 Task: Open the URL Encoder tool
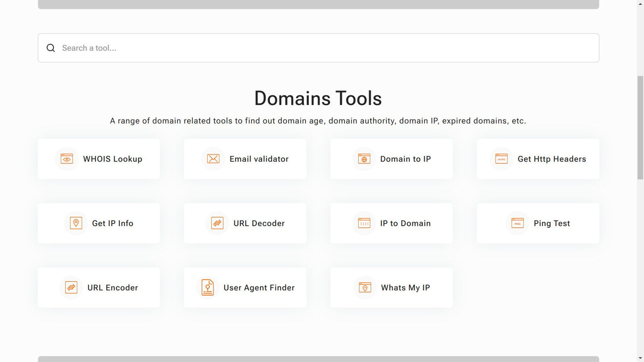point(99,288)
